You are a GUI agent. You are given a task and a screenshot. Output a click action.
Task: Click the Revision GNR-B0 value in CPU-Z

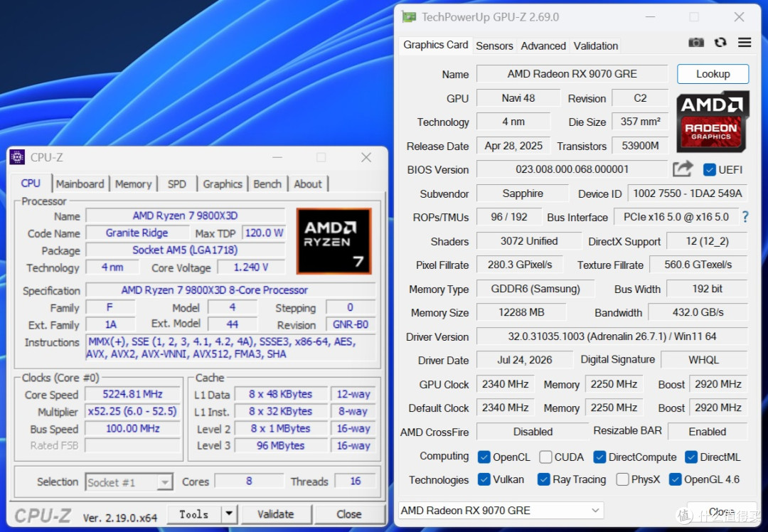[350, 324]
